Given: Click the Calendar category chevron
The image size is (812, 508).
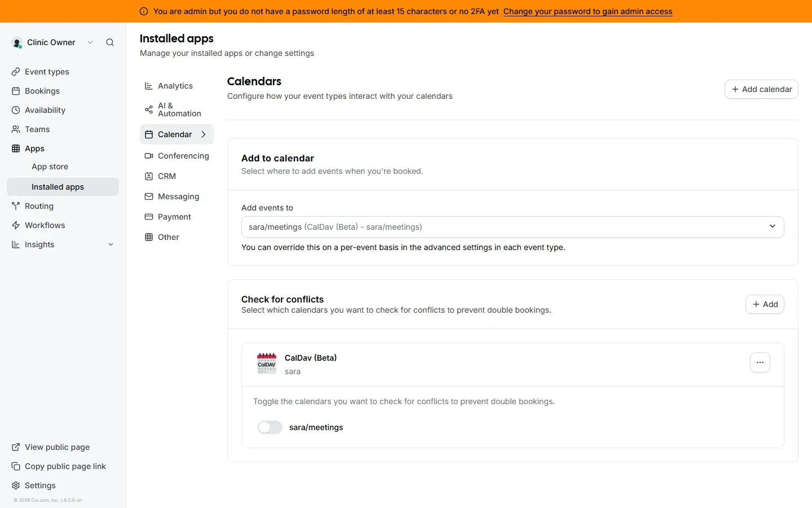Looking at the screenshot, I should click(204, 134).
